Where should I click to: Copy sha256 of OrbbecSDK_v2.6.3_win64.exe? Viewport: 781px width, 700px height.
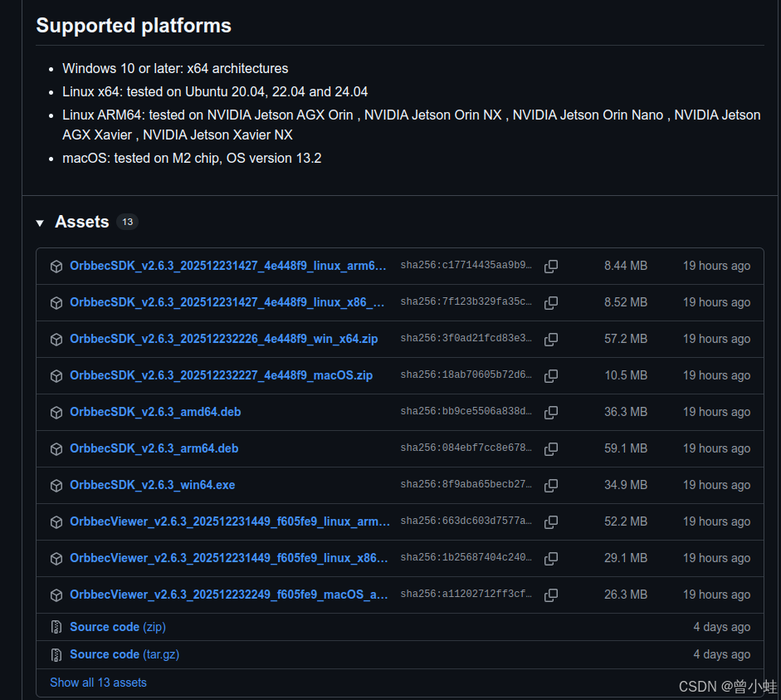pyautogui.click(x=551, y=485)
